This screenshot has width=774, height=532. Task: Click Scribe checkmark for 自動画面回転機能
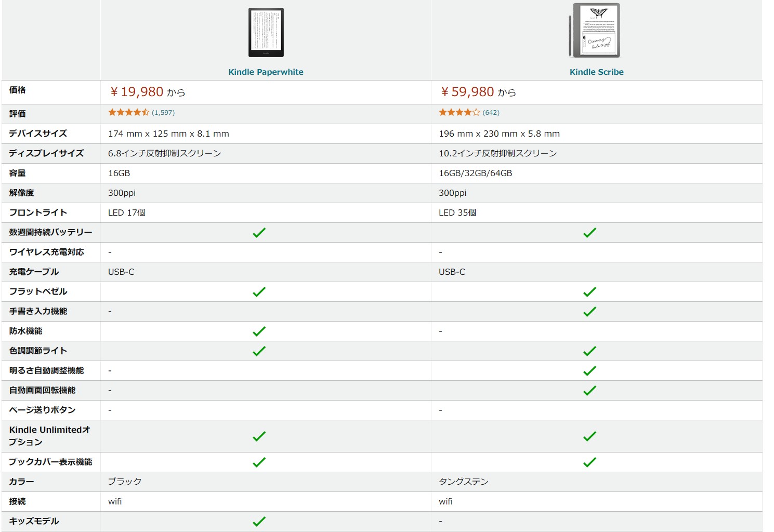tap(589, 390)
